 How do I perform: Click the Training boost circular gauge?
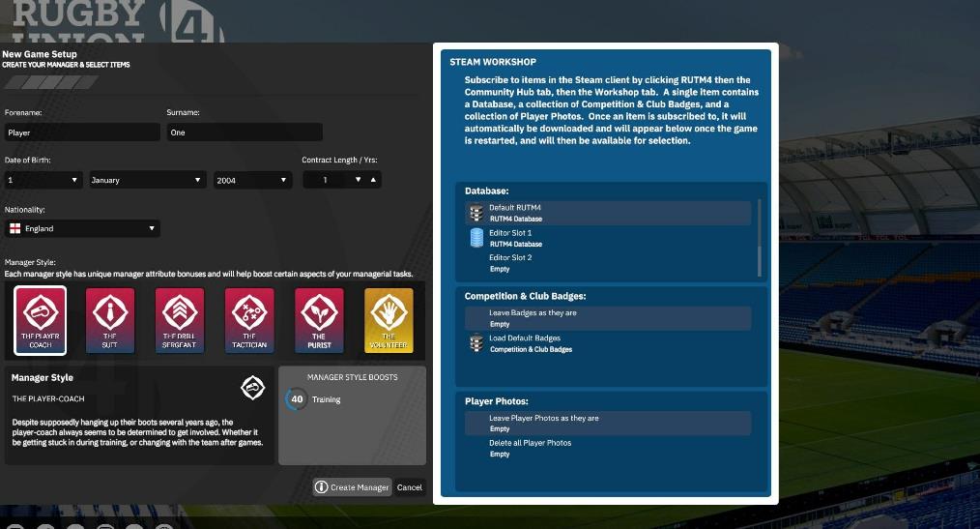pos(297,399)
